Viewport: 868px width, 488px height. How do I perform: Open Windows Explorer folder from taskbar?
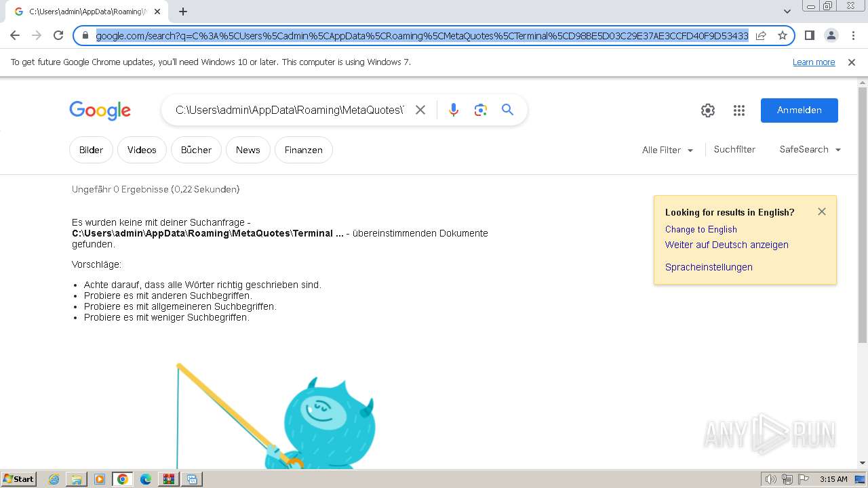(x=77, y=479)
